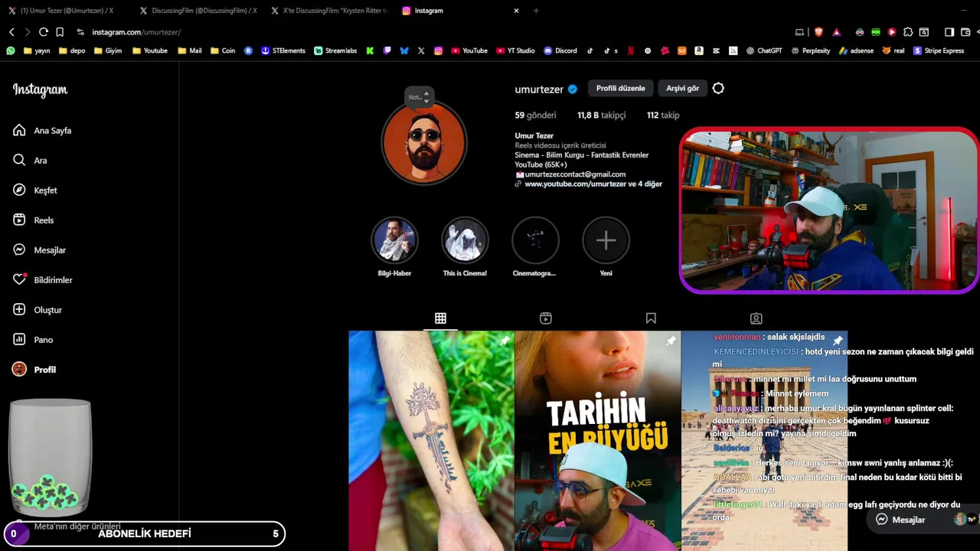Open Netflix bookmark icon
This screenshot has width=980, height=551.
click(x=631, y=51)
